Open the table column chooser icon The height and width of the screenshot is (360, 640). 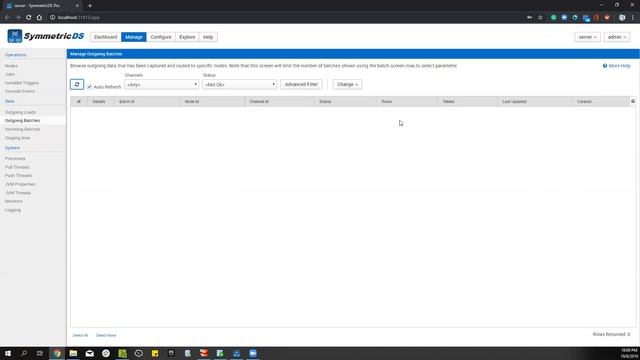coord(633,101)
